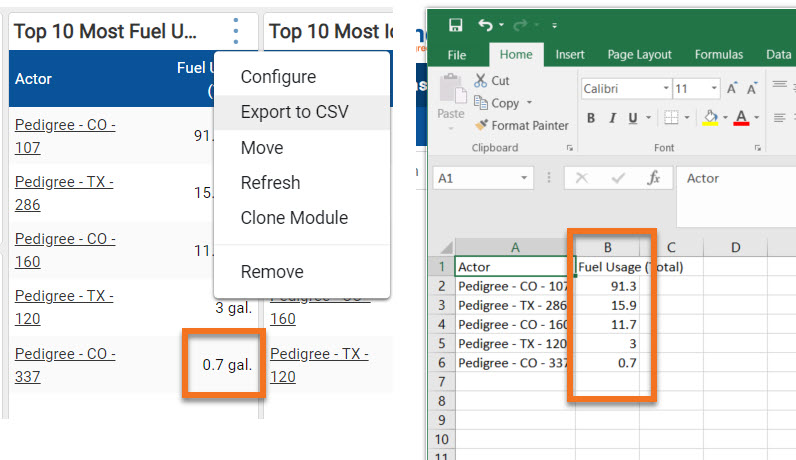Click the formula bar containing Actor
This screenshot has width=796, height=460.
736,196
